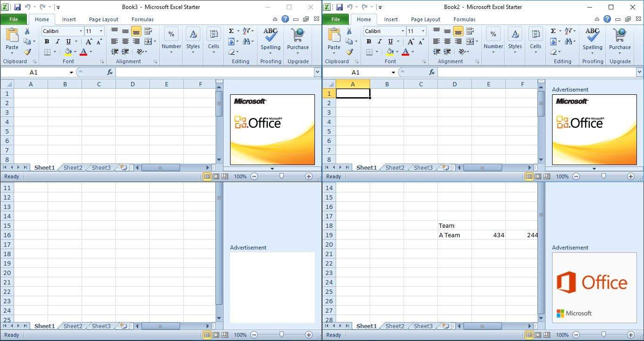Open Sort & Filter in Book2 Editing group

[569, 30]
